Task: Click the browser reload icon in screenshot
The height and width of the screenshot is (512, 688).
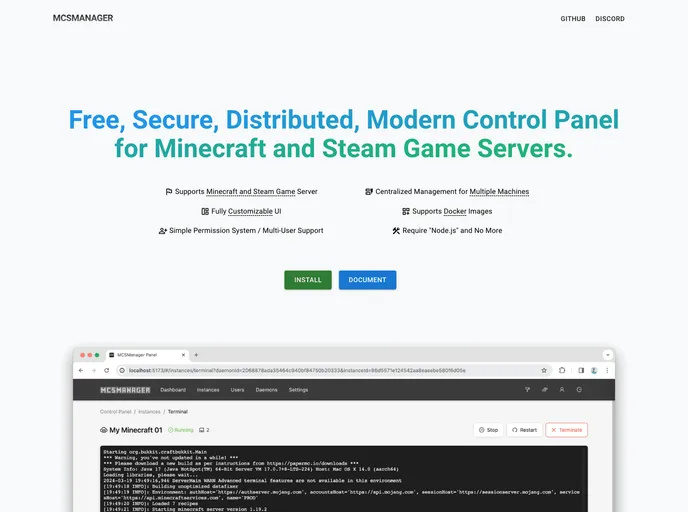Action: click(x=106, y=370)
